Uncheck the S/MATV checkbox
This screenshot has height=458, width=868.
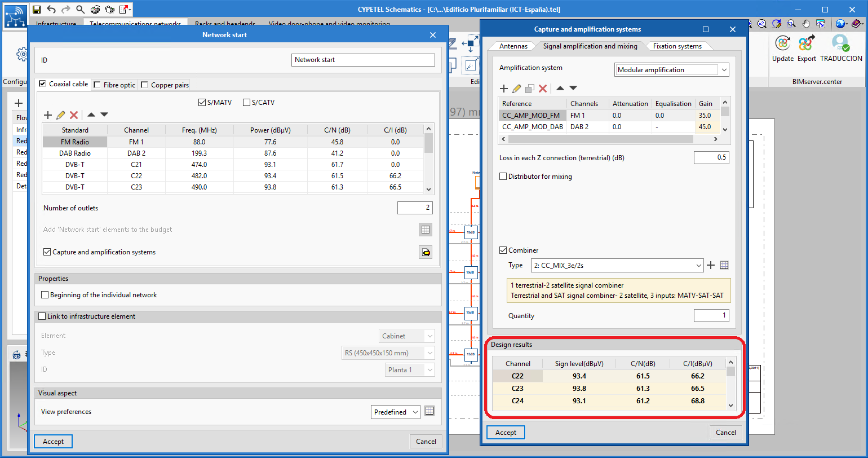202,103
